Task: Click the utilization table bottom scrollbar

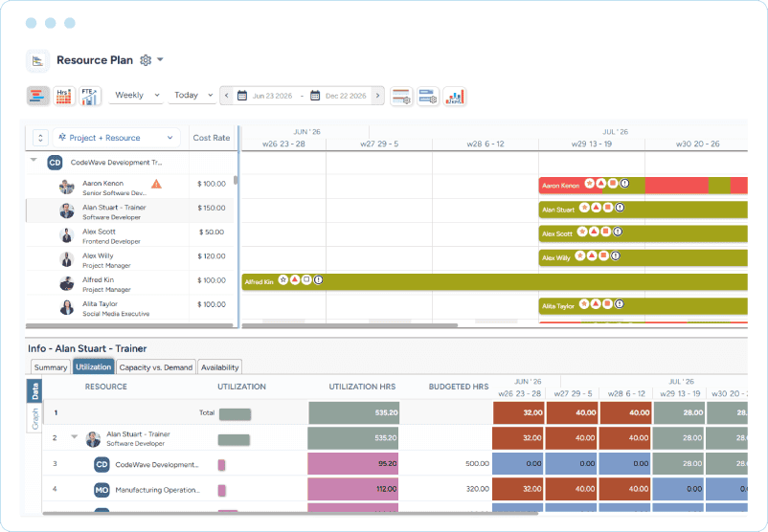Action: (x=290, y=514)
